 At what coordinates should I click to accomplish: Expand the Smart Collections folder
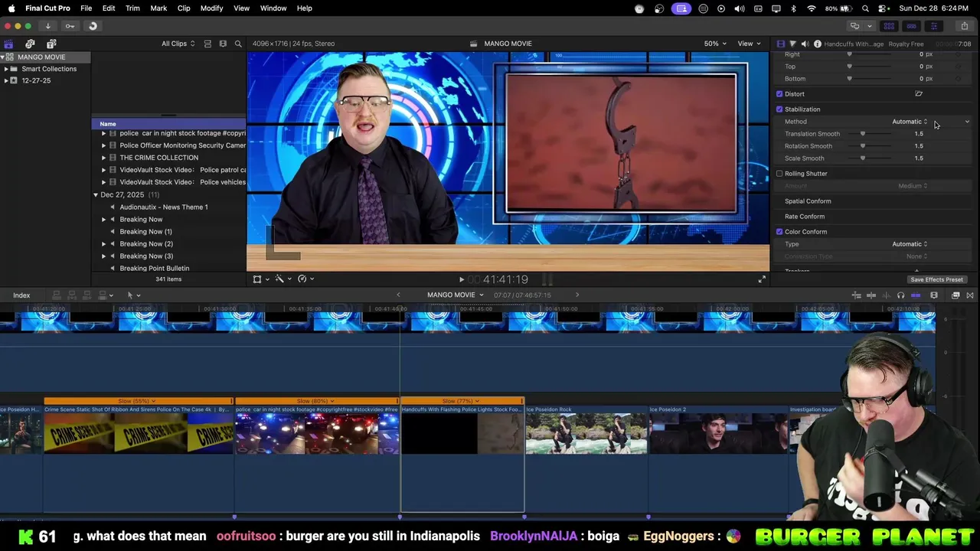[x=6, y=69]
